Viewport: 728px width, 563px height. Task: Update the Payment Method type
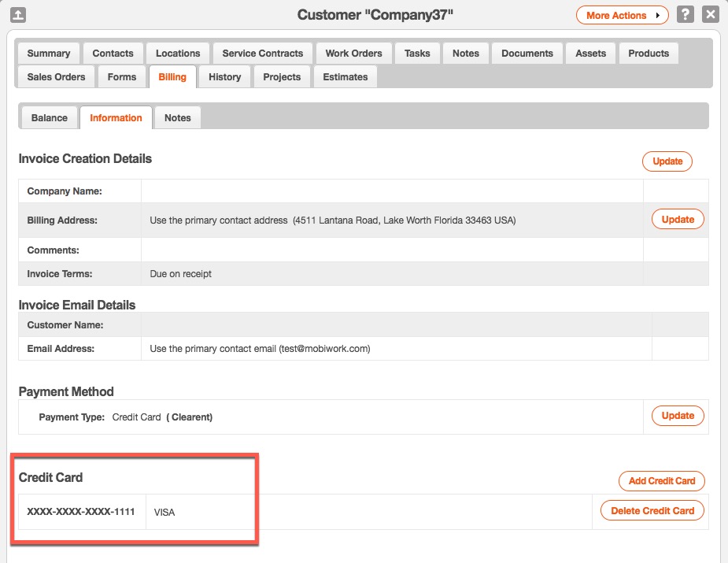pyautogui.click(x=678, y=416)
